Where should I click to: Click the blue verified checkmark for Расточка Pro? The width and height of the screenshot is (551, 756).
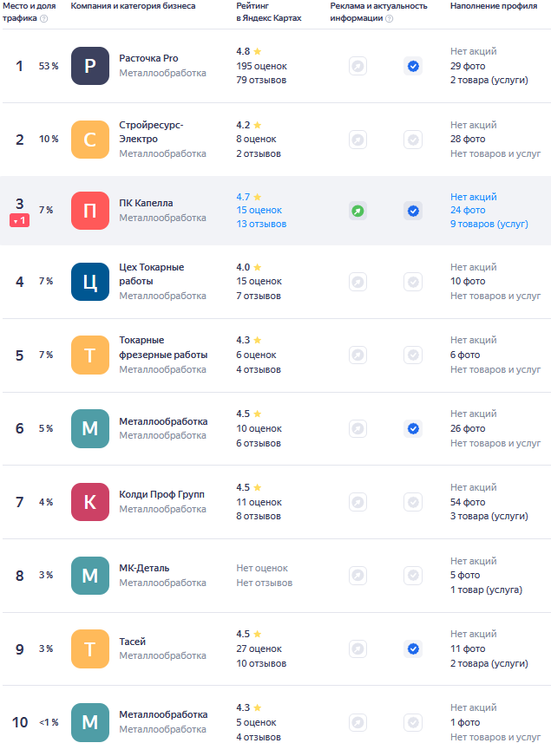pos(413,66)
